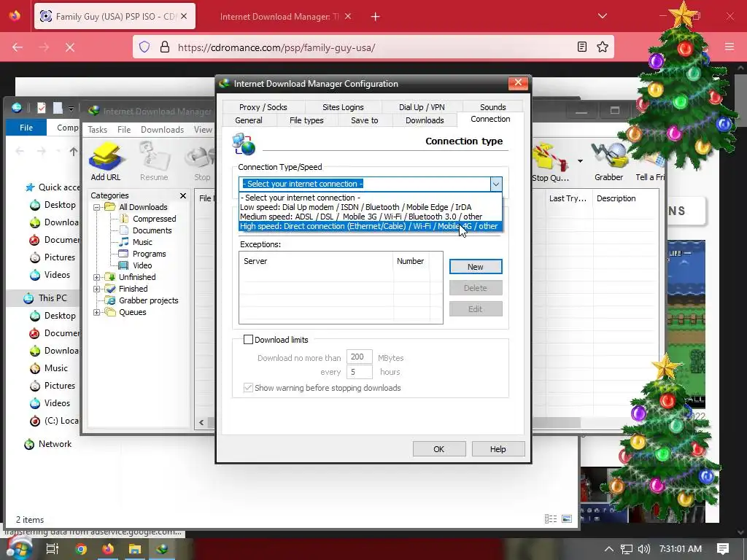Expand the Finished category node
The height and width of the screenshot is (560, 747).
pos(97,289)
